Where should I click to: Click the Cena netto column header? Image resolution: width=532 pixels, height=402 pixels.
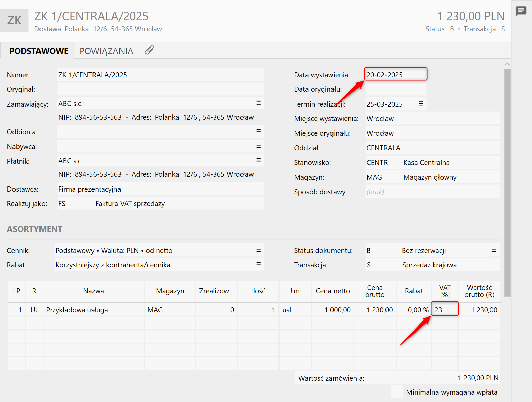click(x=333, y=291)
